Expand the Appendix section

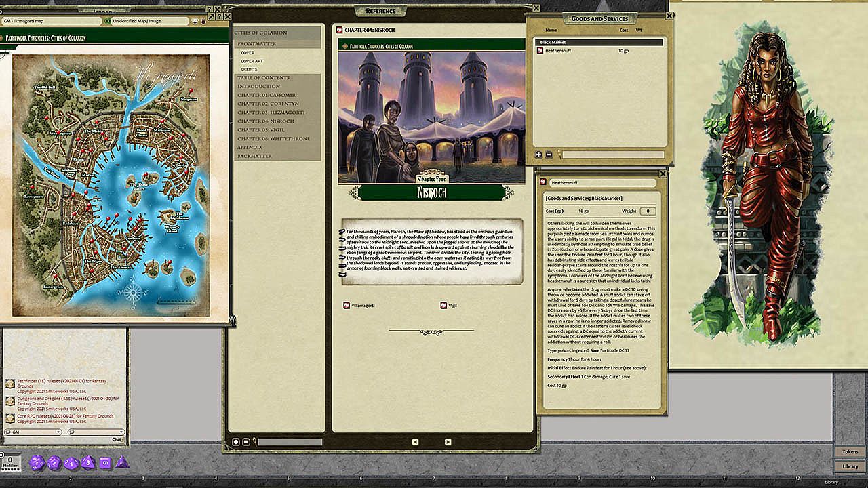tap(250, 147)
